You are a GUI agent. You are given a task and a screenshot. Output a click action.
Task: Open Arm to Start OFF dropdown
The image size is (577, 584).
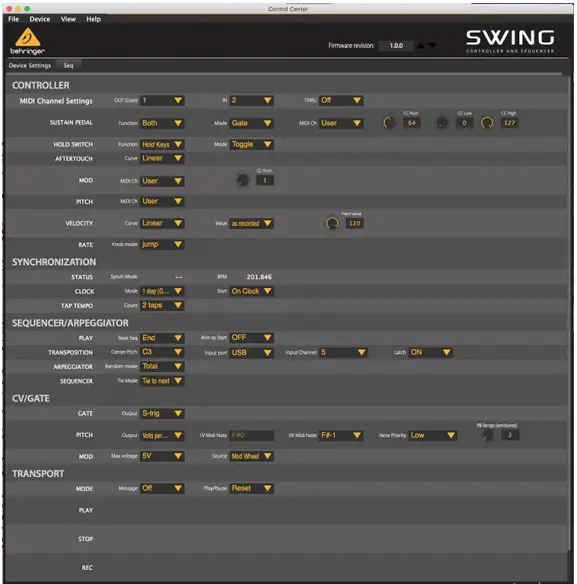251,338
